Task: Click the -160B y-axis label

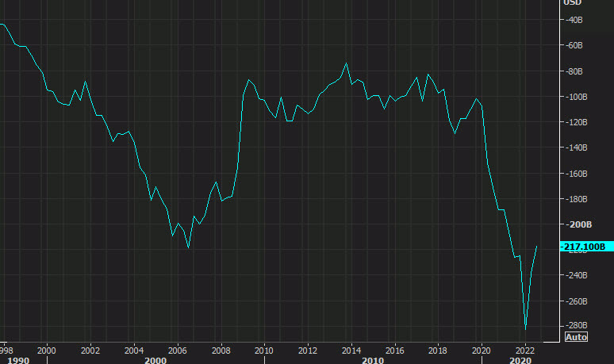Action: [x=576, y=174]
